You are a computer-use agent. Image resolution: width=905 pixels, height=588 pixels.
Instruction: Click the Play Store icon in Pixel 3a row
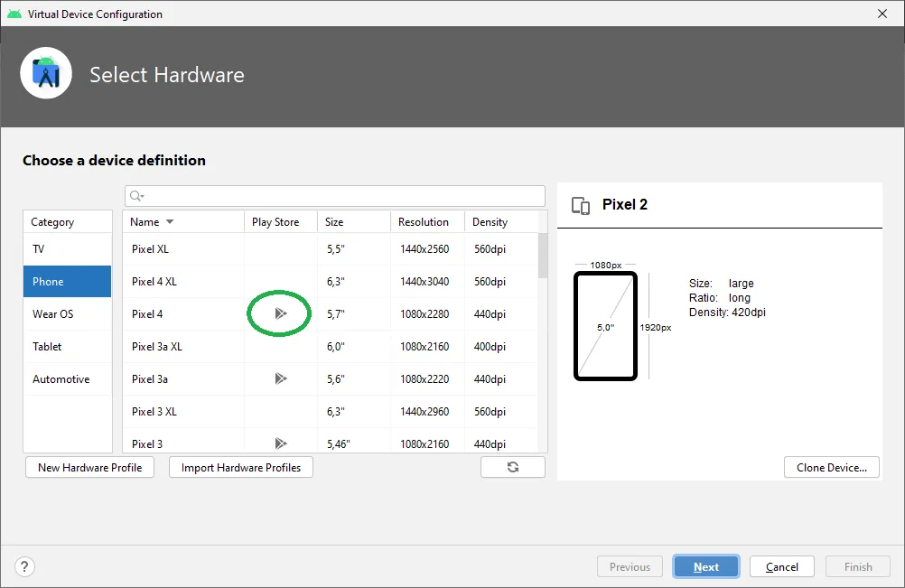click(x=281, y=378)
